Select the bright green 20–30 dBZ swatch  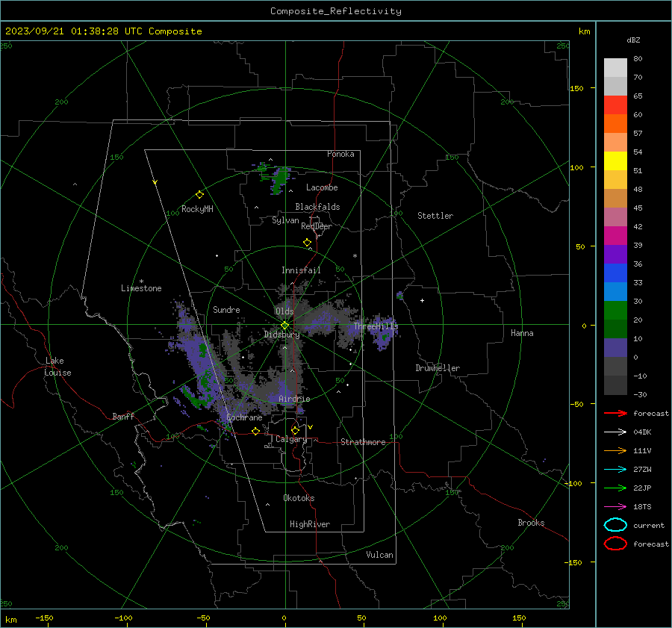click(615, 311)
